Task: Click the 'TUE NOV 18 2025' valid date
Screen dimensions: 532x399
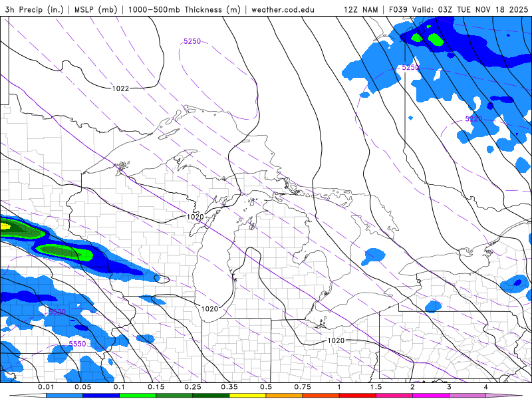Action: pos(492,9)
